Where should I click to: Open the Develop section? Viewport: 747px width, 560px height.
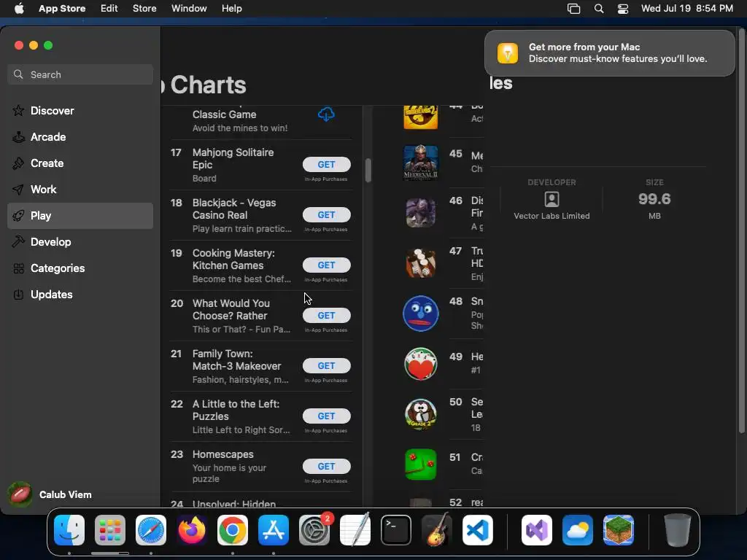[x=80, y=242]
